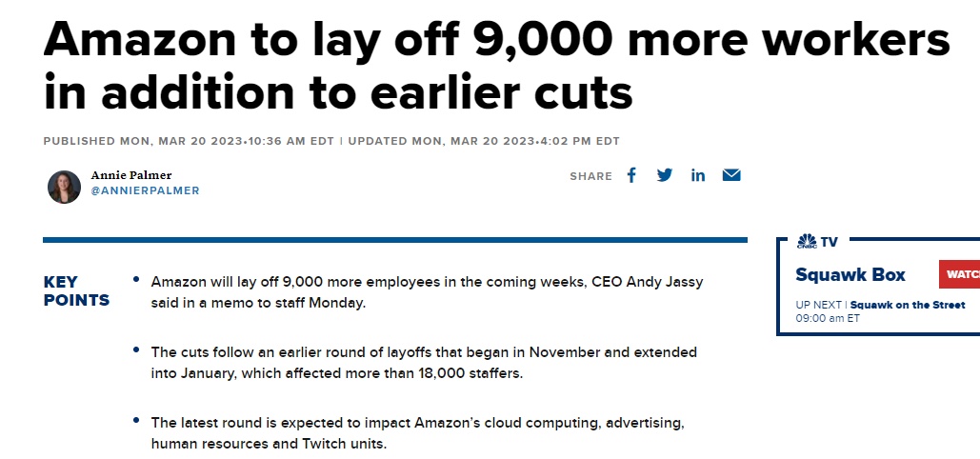Select the key point mentioning CEO Andy Jassy
980x459 pixels.
tap(427, 292)
